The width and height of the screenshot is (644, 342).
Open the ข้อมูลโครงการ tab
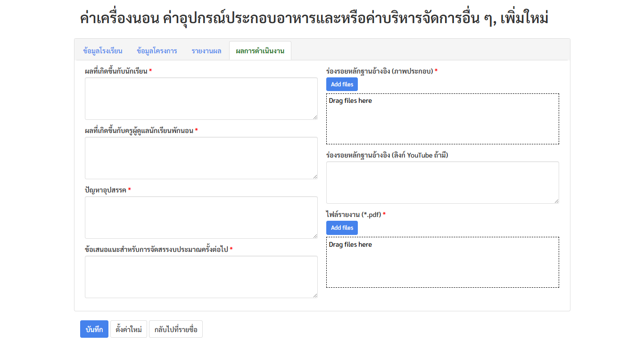pos(157,51)
